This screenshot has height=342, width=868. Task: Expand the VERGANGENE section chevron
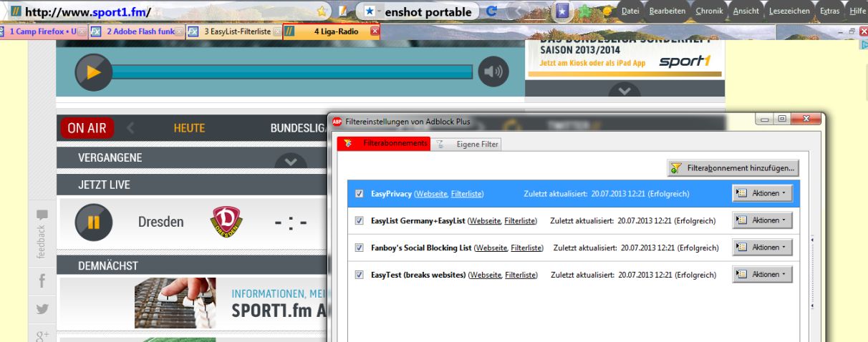coord(290,162)
